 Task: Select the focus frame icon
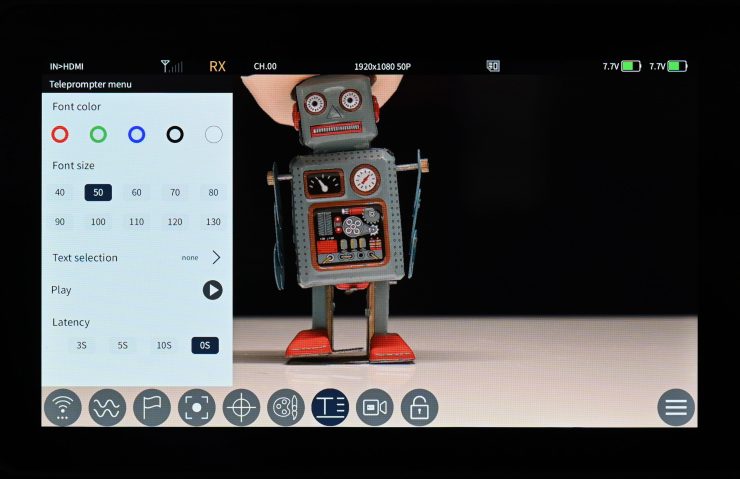[197, 407]
